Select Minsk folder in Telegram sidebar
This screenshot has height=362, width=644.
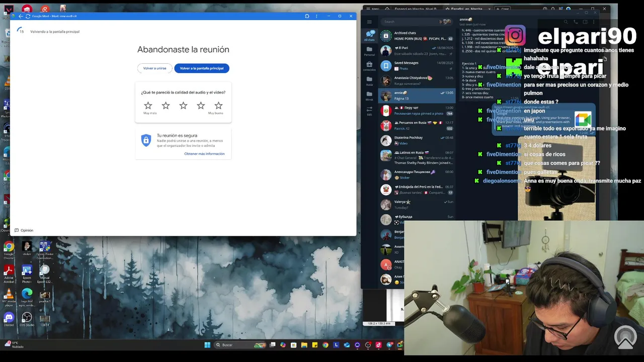[369, 96]
